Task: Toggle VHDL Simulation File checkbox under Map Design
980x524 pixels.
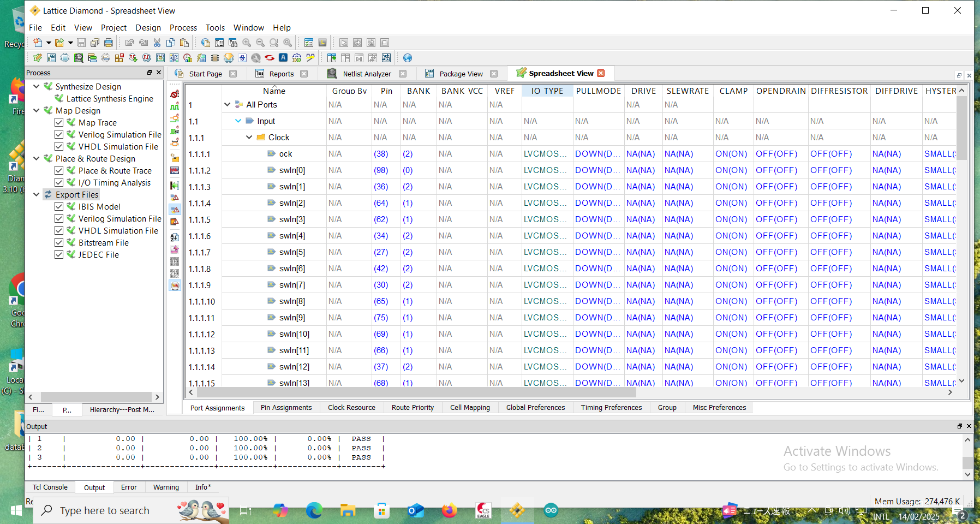Action: point(59,147)
